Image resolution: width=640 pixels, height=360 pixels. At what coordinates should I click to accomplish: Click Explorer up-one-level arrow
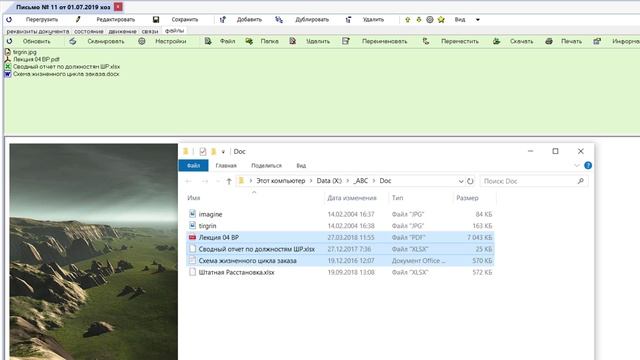click(x=229, y=181)
